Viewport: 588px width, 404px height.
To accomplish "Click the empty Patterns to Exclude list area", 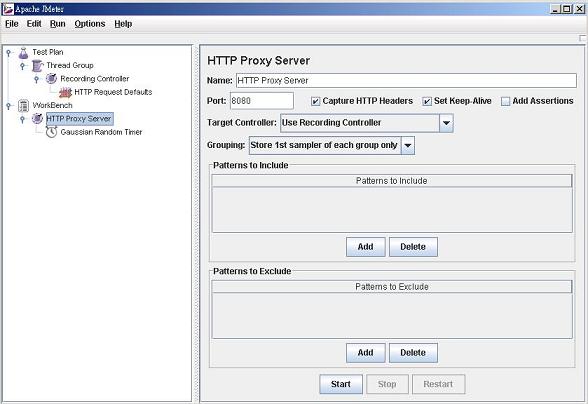I will (x=392, y=315).
